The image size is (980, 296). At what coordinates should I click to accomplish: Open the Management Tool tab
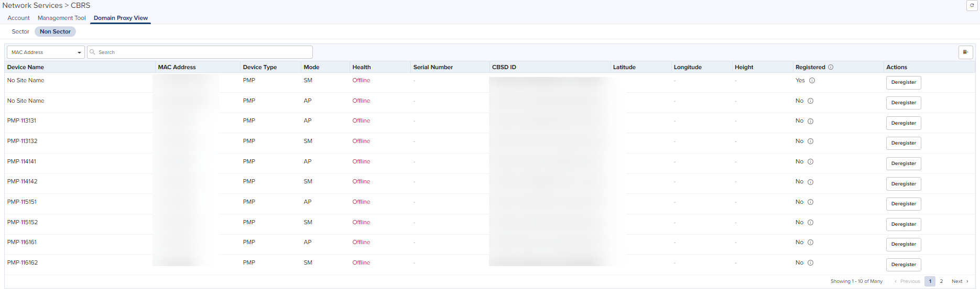pyautogui.click(x=61, y=18)
